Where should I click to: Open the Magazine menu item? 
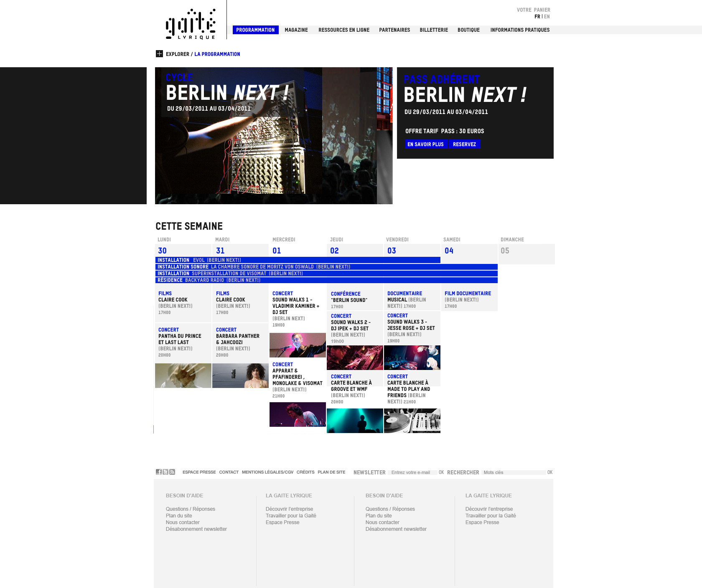click(x=296, y=30)
